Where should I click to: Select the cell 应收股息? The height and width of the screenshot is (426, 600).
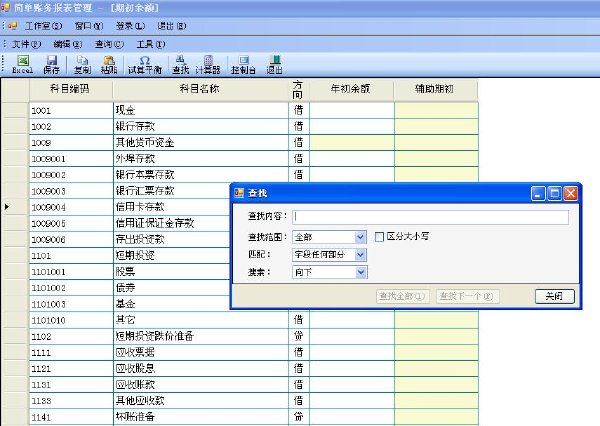[201, 368]
